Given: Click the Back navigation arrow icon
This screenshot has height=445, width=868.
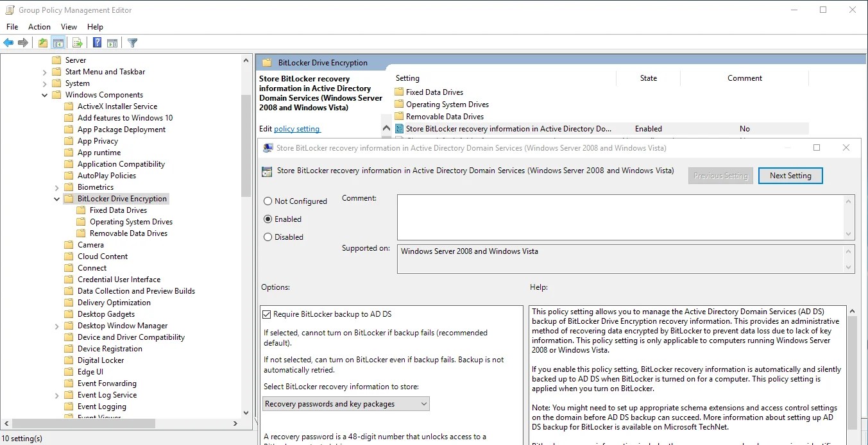Looking at the screenshot, I should 8,42.
